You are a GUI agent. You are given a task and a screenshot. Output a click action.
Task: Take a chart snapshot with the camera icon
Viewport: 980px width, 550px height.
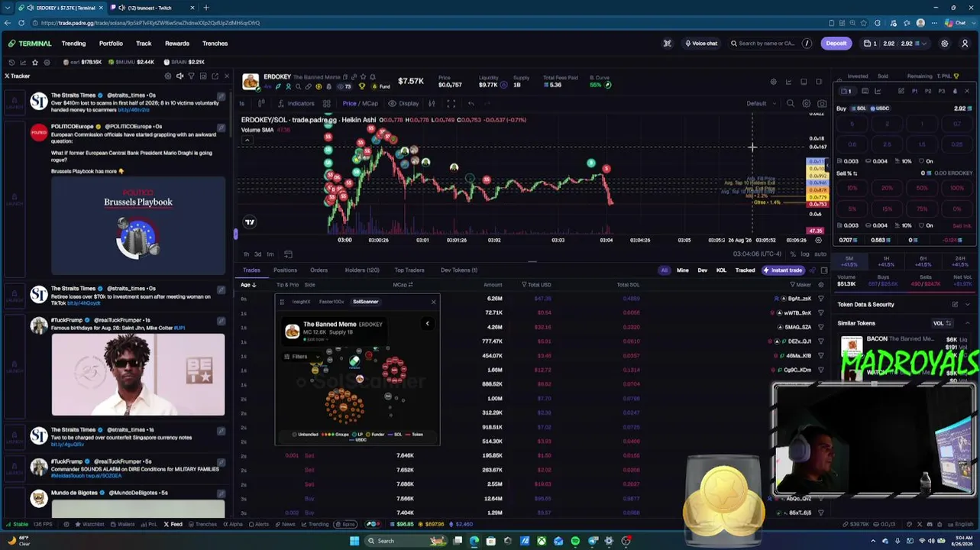(822, 104)
